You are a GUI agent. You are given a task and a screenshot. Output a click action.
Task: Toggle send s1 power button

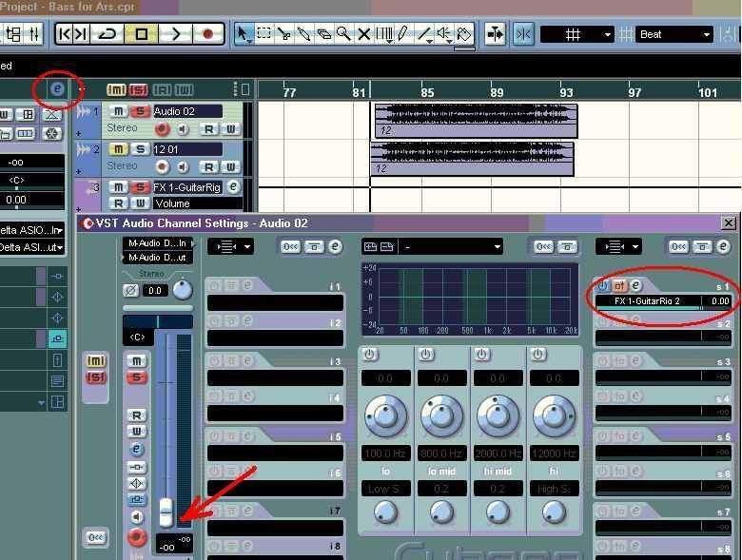coord(602,285)
